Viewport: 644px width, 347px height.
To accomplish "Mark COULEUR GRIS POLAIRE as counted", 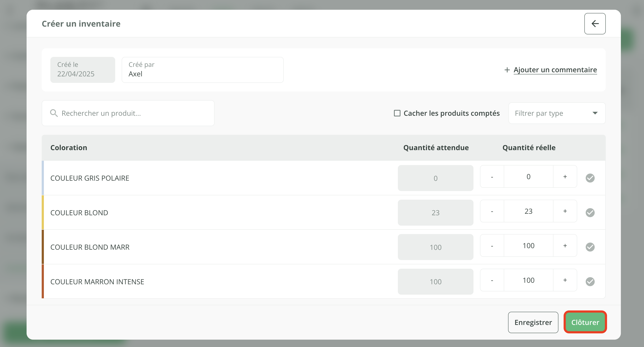I will [590, 178].
